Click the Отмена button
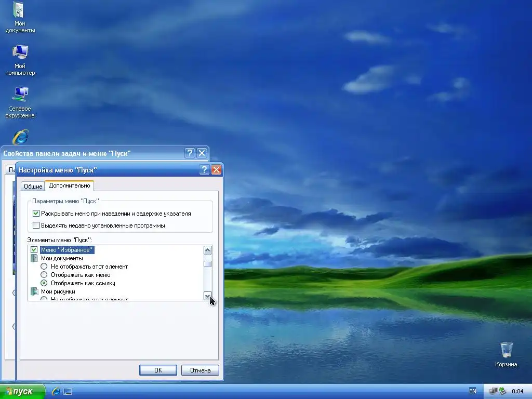This screenshot has width=532, height=399. point(200,370)
